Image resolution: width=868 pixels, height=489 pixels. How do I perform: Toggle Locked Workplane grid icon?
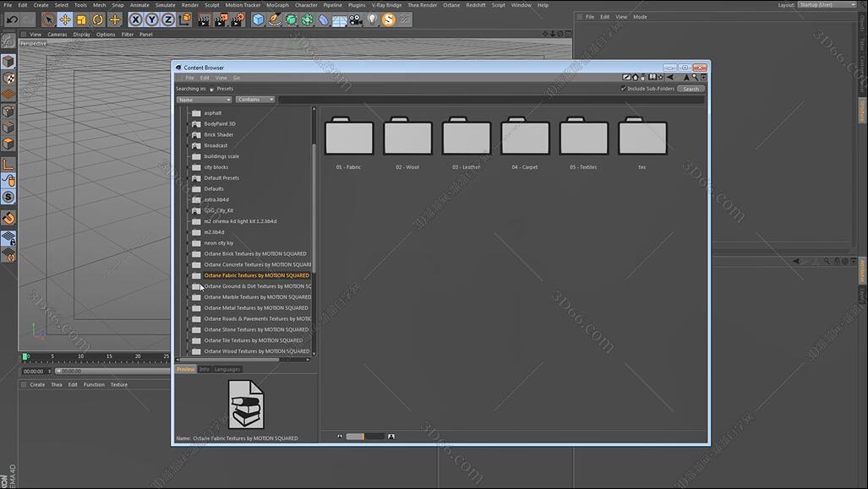[x=8, y=238]
